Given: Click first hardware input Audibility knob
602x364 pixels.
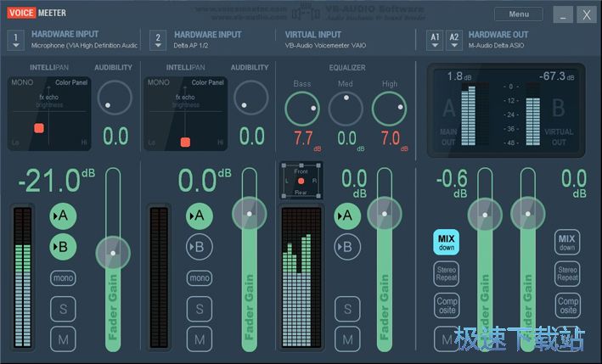Looking at the screenshot, I should point(115,99).
